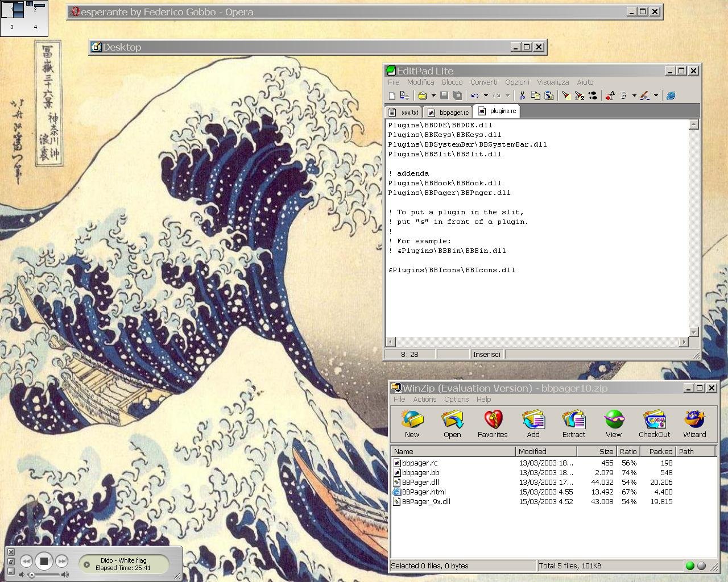Switch to bbpager.rc tab in EditPad
Viewport: 728px width, 582px height.
coord(448,113)
